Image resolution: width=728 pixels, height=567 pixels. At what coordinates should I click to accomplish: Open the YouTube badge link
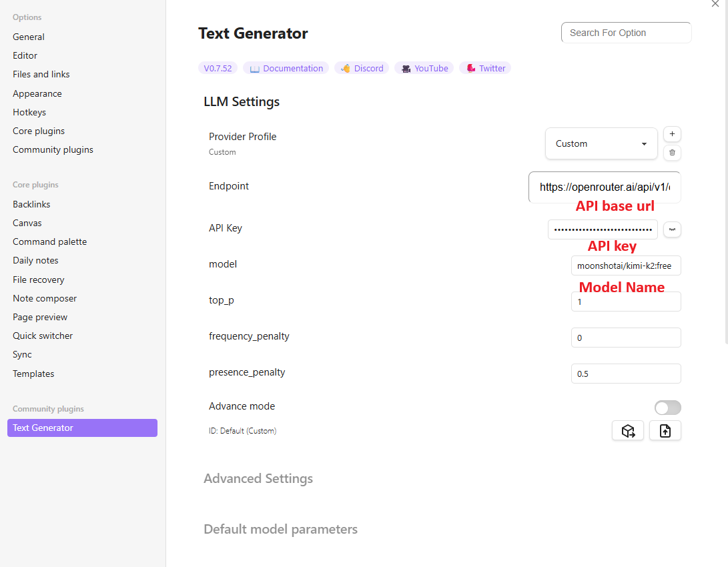click(x=424, y=68)
